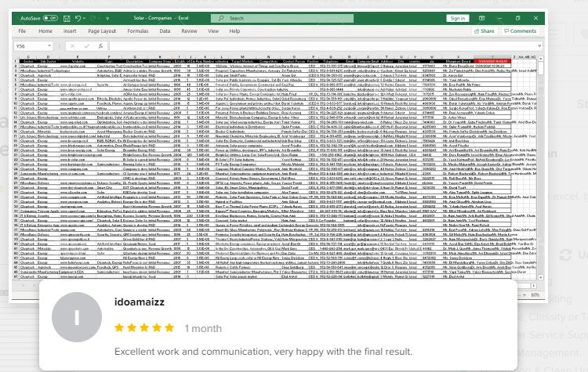This screenshot has width=588, height=372.
Task: Click the vertical scrollbar down arrow
Action: (x=541, y=277)
